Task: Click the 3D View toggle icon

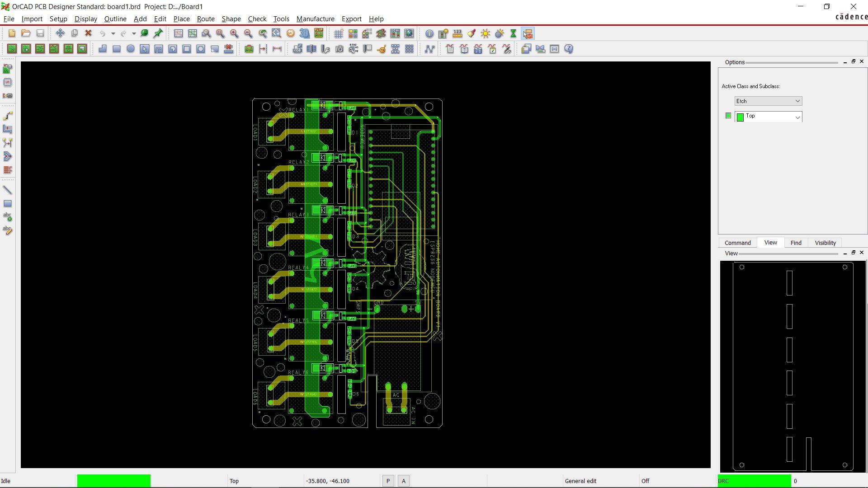Action: (305, 33)
